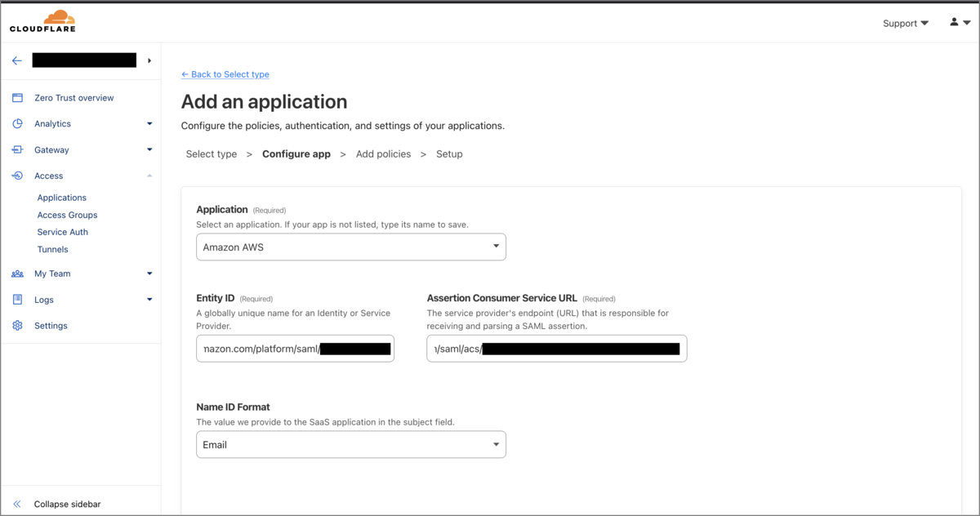980x516 pixels.
Task: Open the Name ID Format dropdown
Action: click(x=351, y=444)
